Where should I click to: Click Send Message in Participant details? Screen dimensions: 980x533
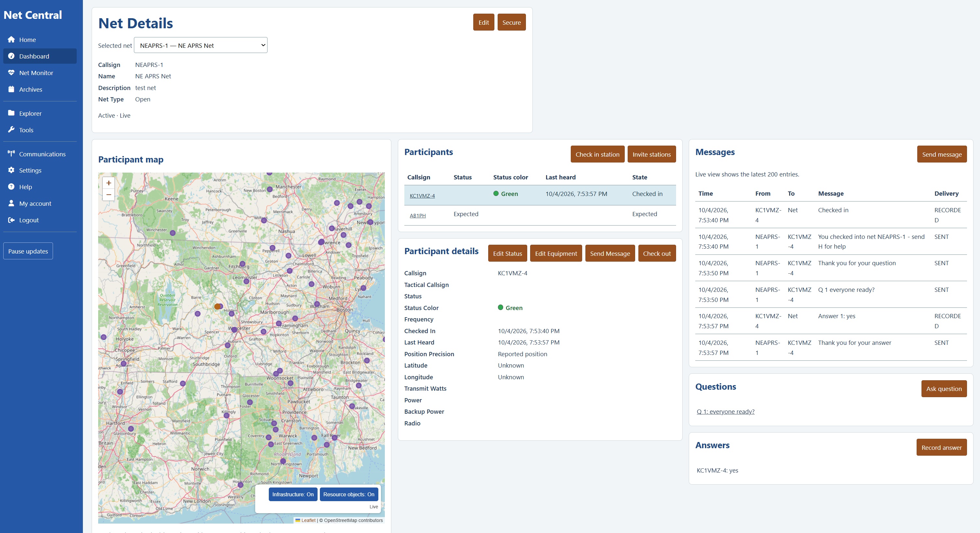tap(610, 253)
